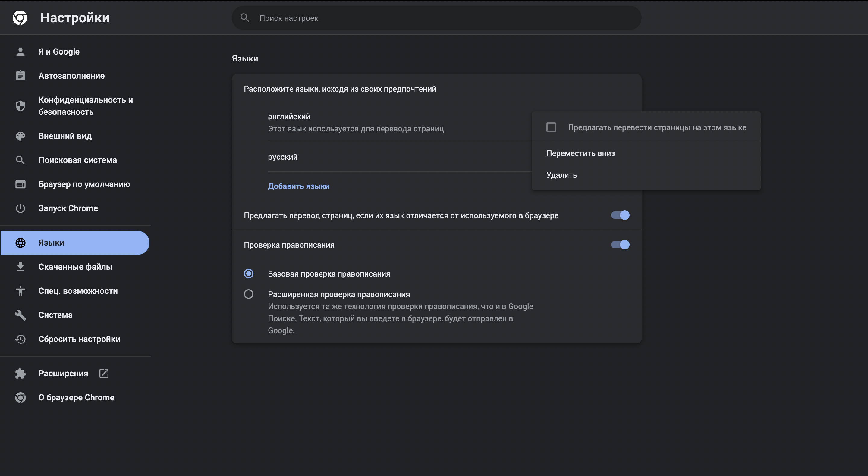Image resolution: width=868 pixels, height=476 pixels.
Task: Focus the 'Поиск настроек' search field
Action: click(x=438, y=18)
